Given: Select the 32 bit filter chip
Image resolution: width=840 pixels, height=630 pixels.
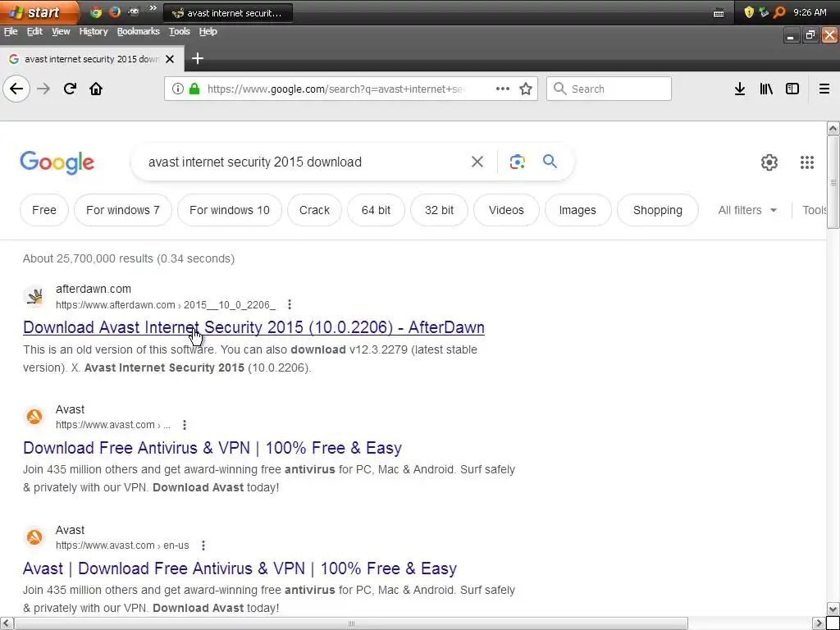Looking at the screenshot, I should [x=440, y=210].
